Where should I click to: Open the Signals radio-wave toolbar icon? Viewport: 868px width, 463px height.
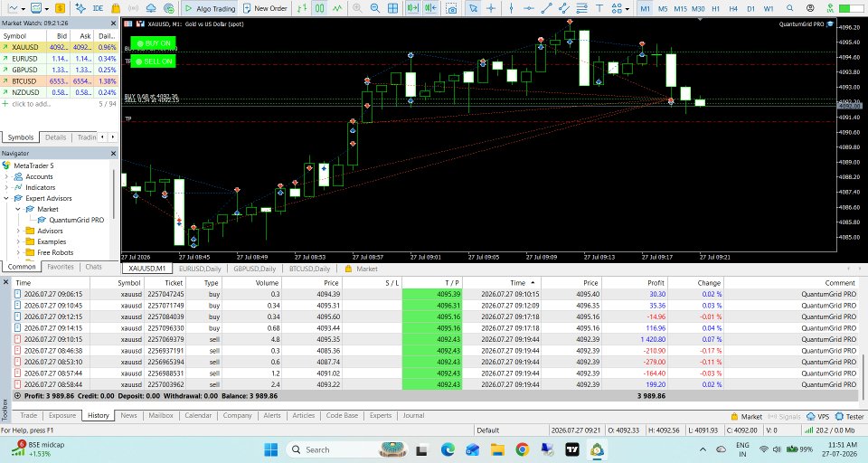click(134, 8)
